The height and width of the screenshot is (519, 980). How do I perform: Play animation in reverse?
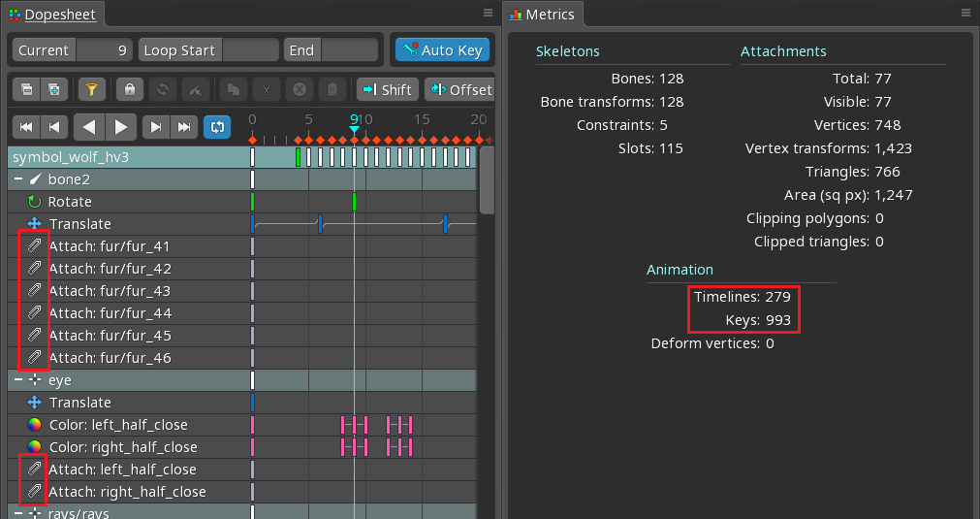[x=89, y=127]
